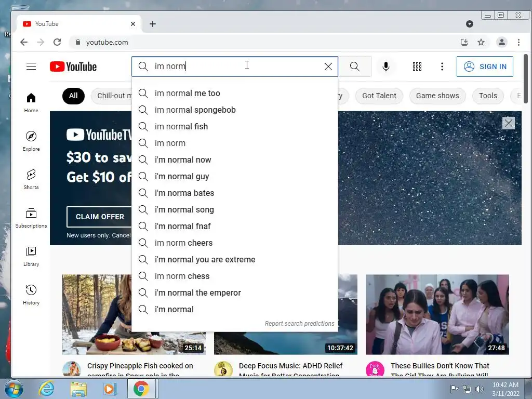Close the YouTube tab
This screenshot has width=532, height=399.
point(133,24)
